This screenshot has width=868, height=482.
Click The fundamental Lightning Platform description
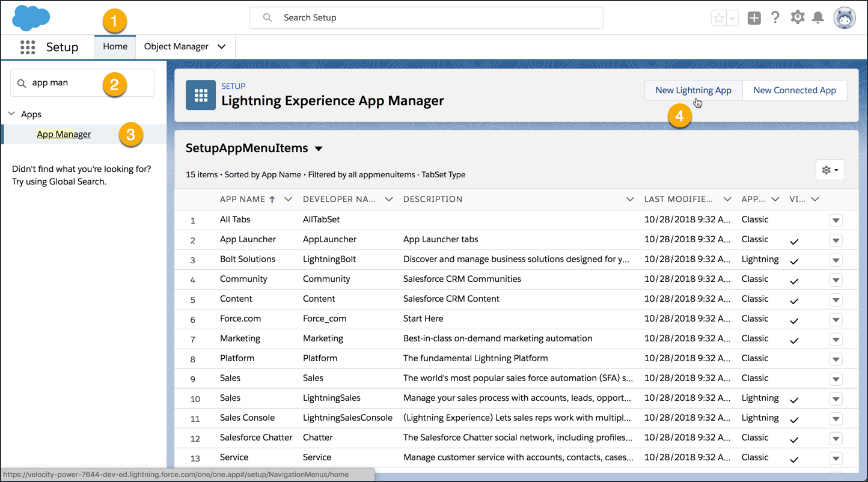tap(475, 358)
